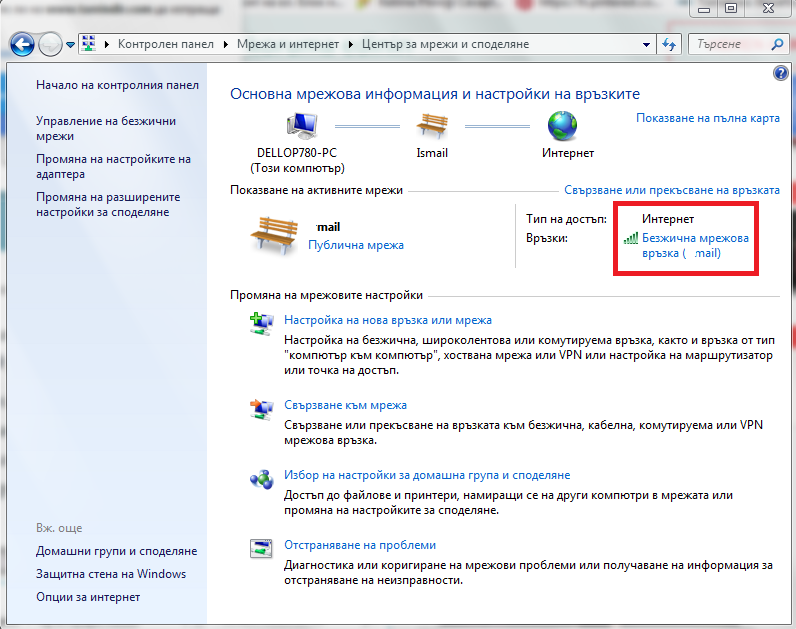The width and height of the screenshot is (796, 629).
Task: Open Показване на пълна карта link
Action: 707,118
